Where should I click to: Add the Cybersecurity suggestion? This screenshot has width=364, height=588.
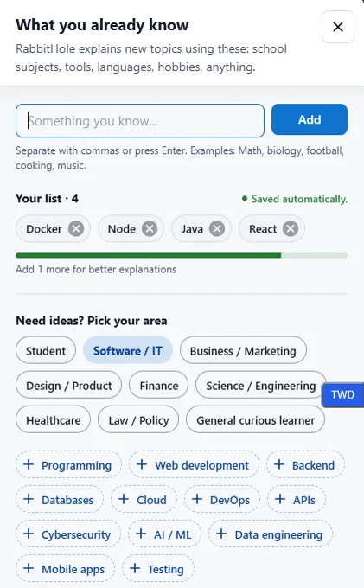(x=67, y=534)
